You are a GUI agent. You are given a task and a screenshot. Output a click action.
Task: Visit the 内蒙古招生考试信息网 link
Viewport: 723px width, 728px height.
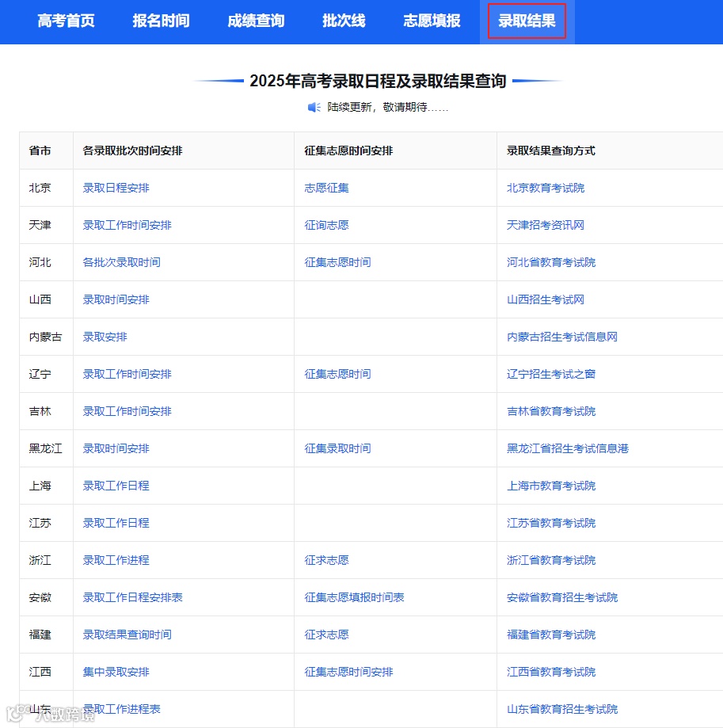click(x=562, y=337)
